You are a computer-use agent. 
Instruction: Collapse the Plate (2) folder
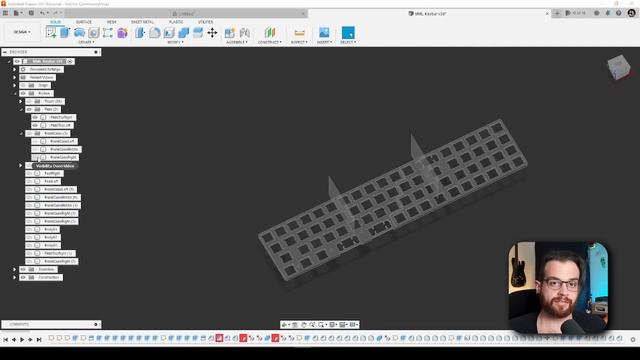[x=21, y=109]
